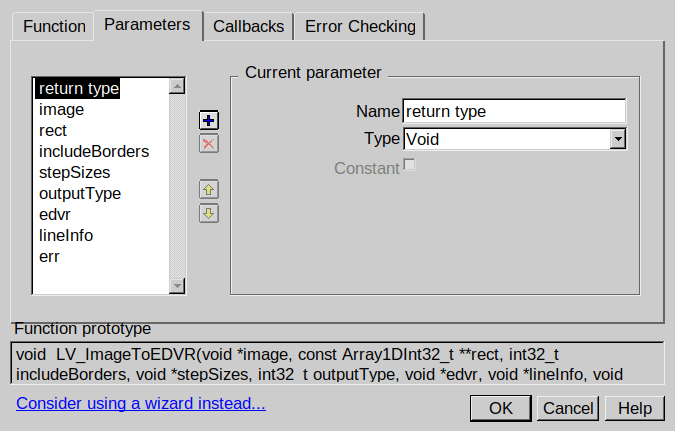
Task: Switch to the Function tab
Action: click(x=54, y=27)
